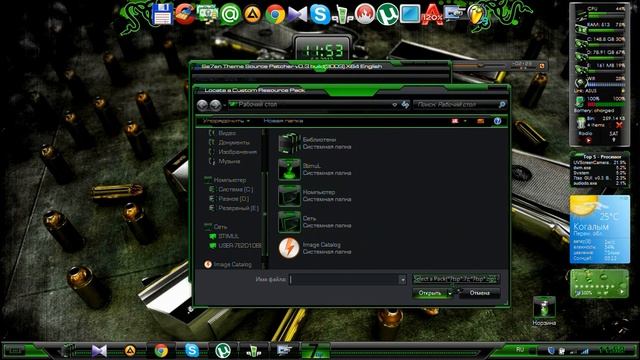Go back in the file dialog
This screenshot has width=640, height=360.
coord(202,105)
